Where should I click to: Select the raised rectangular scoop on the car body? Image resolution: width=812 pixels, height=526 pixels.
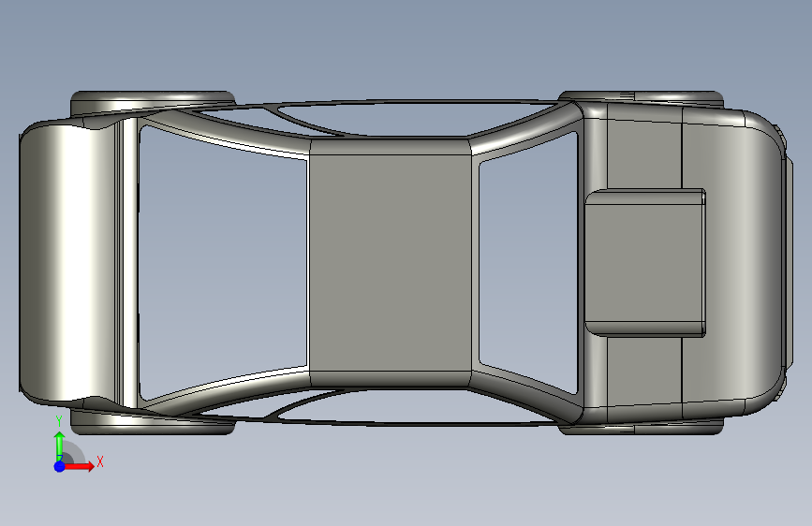(645, 263)
